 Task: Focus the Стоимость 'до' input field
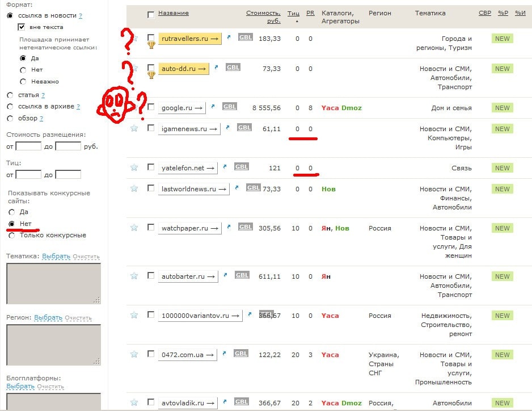68,146
